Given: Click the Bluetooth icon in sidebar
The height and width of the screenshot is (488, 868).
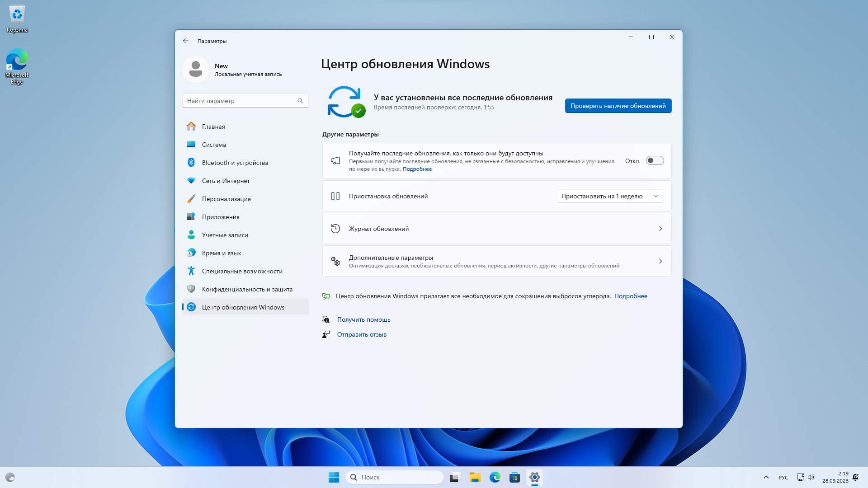Looking at the screenshot, I should pyautogui.click(x=191, y=163).
